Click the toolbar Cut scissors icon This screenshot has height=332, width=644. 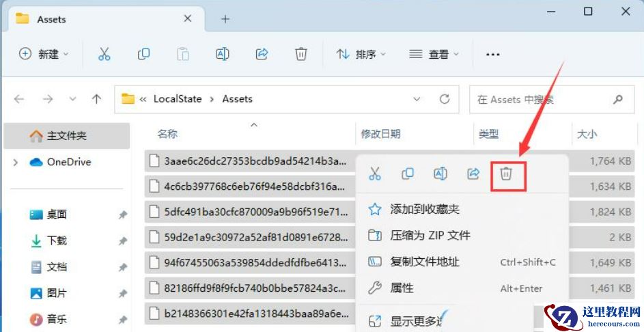104,54
